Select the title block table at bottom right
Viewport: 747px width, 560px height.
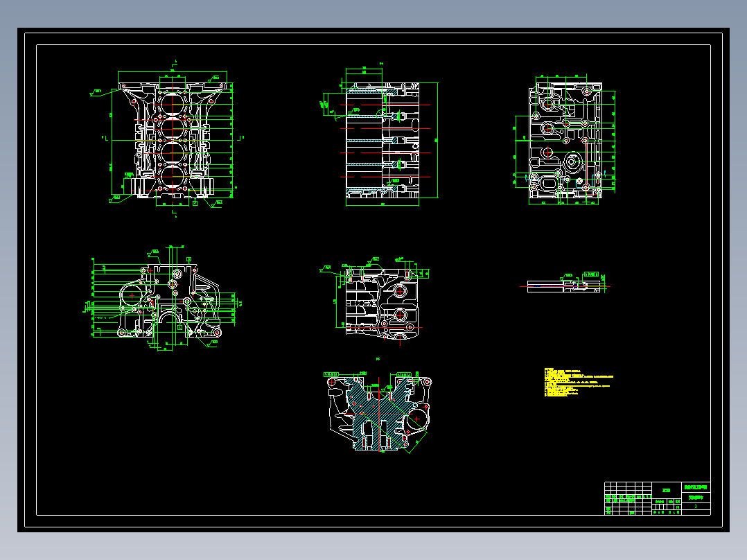658,498
